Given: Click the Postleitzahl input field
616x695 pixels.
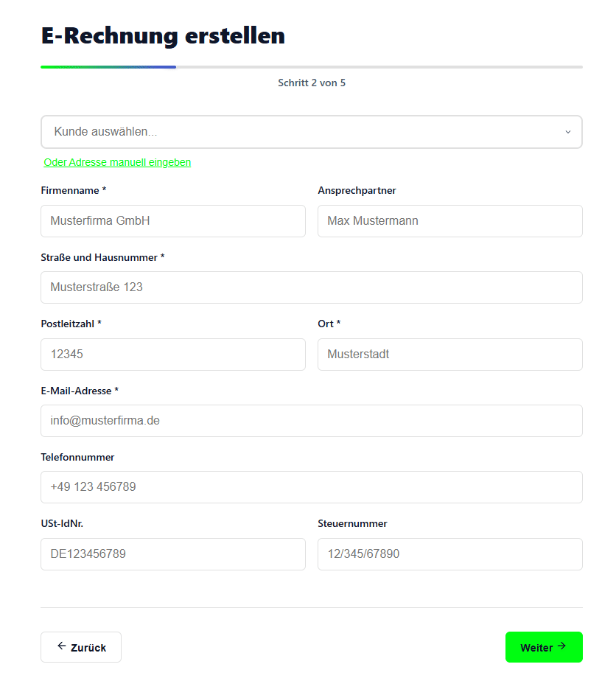Looking at the screenshot, I should [172, 355].
